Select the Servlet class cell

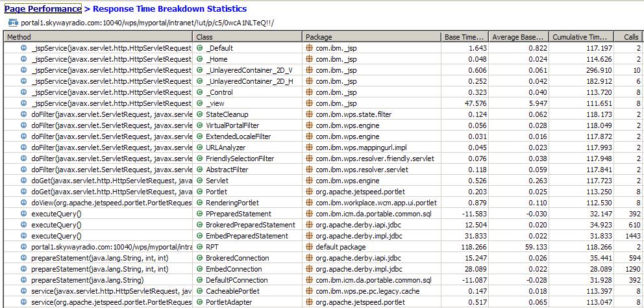247,181
